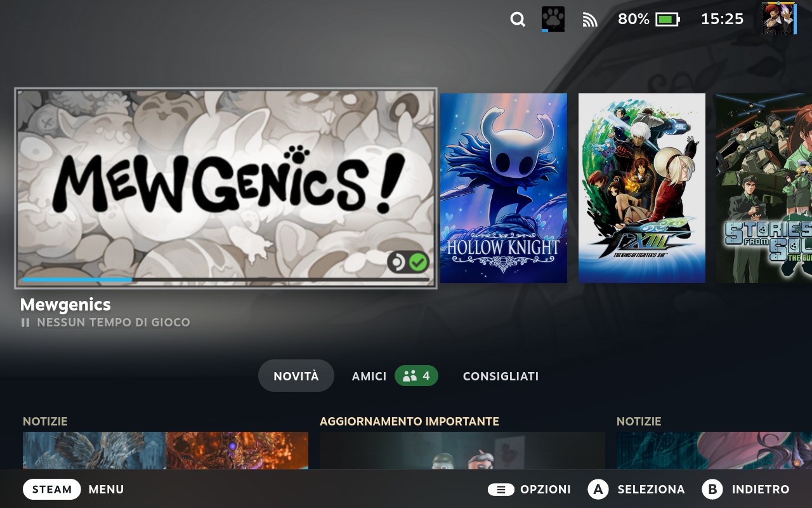Click the Opzioni menu button glyph

(501, 490)
